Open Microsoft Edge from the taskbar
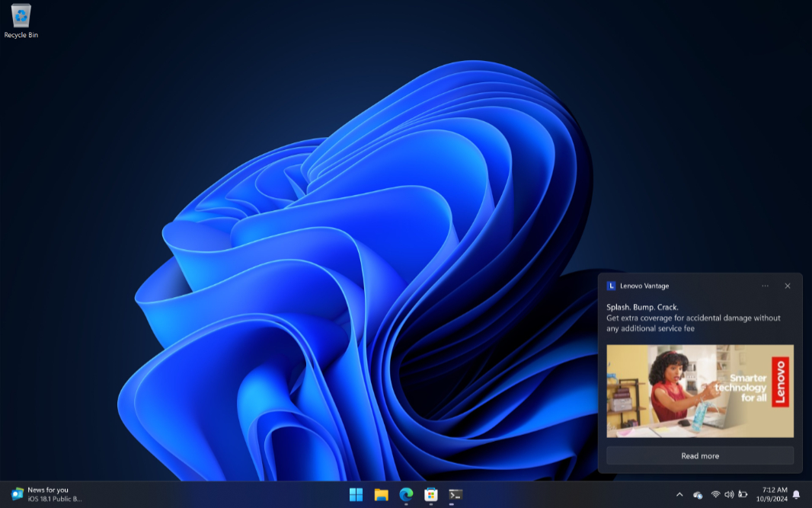 [406, 494]
